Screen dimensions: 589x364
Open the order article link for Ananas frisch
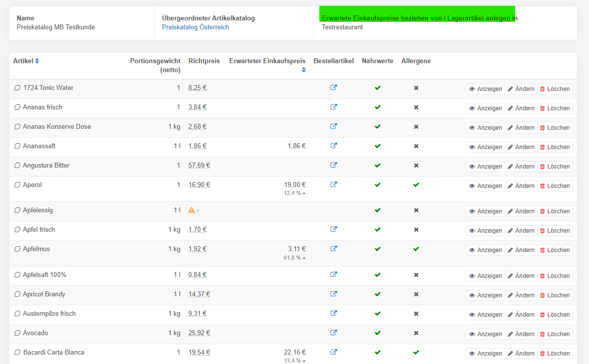point(334,107)
